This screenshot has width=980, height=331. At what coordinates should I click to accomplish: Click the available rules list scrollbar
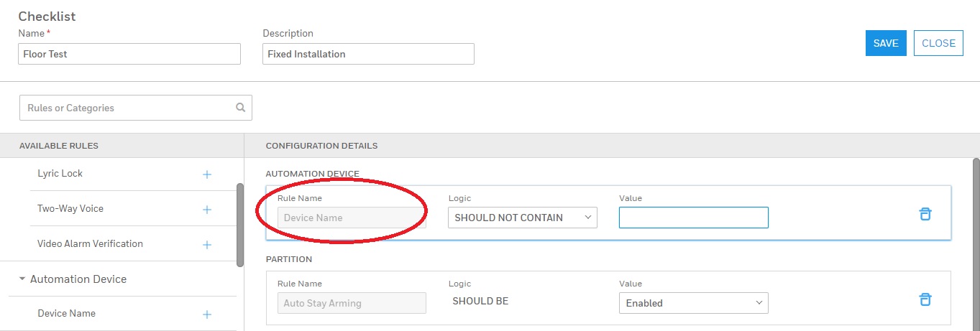tap(239, 224)
